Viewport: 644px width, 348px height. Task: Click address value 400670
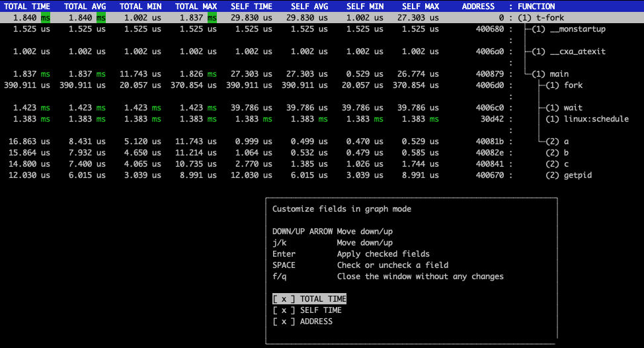pyautogui.click(x=489, y=175)
